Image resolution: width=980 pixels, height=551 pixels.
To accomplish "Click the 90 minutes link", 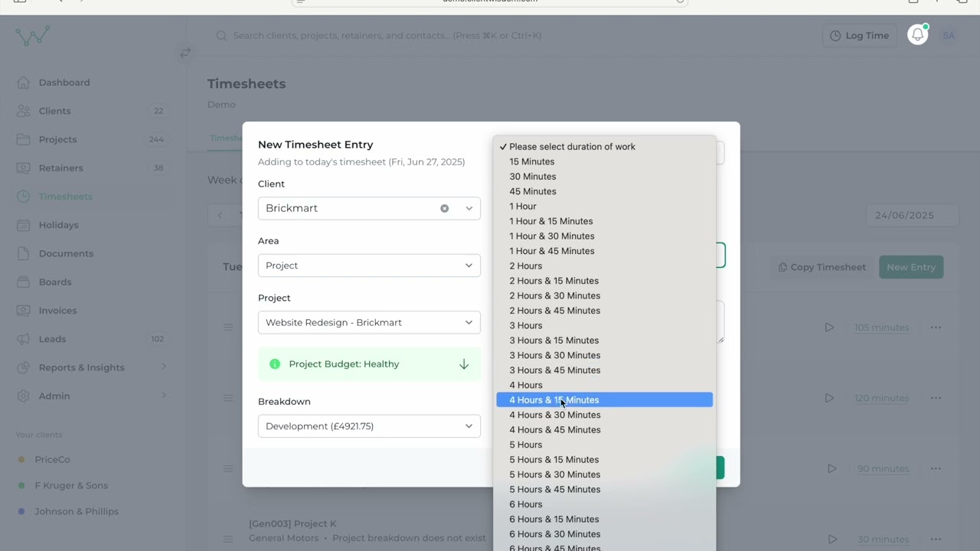I will pos(884,469).
